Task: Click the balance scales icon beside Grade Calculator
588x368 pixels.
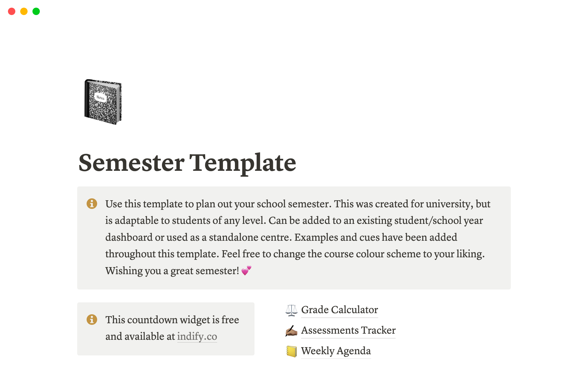Action: tap(291, 310)
